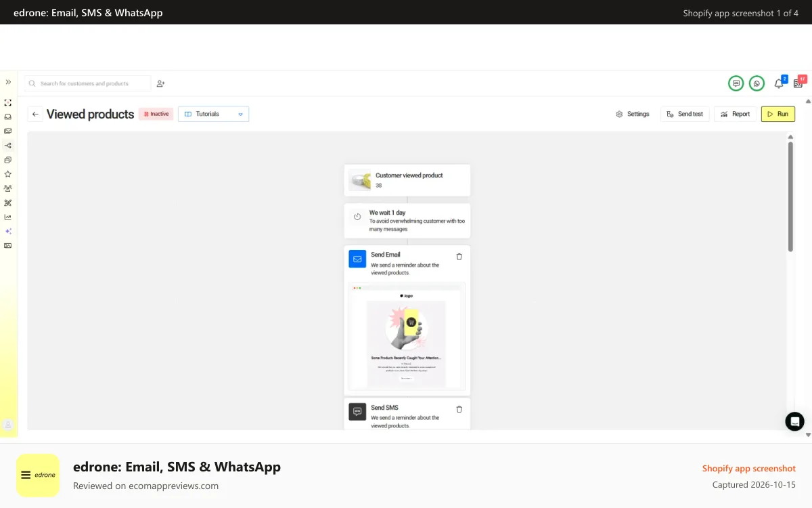The image size is (812, 508).
Task: Open the customers group icon in sidebar
Action: click(8, 188)
